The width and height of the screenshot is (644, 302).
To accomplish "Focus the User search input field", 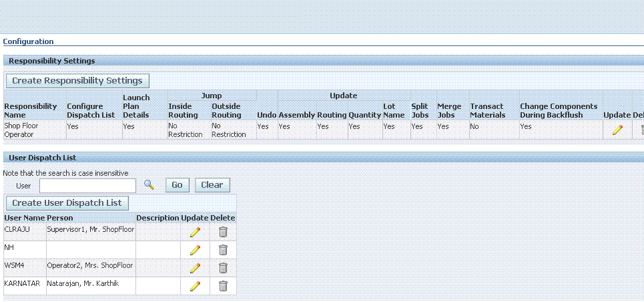I will pos(87,186).
